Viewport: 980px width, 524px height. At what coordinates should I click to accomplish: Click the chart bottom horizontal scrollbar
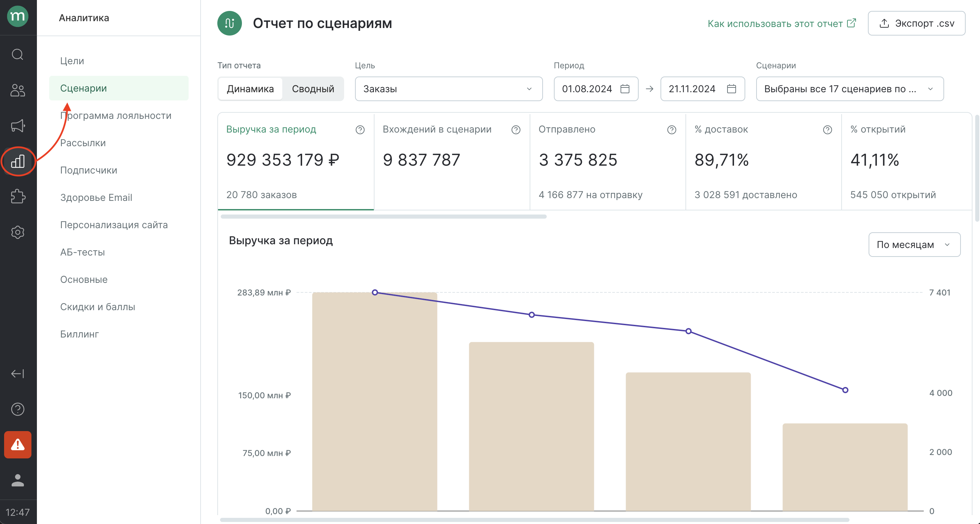click(x=534, y=520)
